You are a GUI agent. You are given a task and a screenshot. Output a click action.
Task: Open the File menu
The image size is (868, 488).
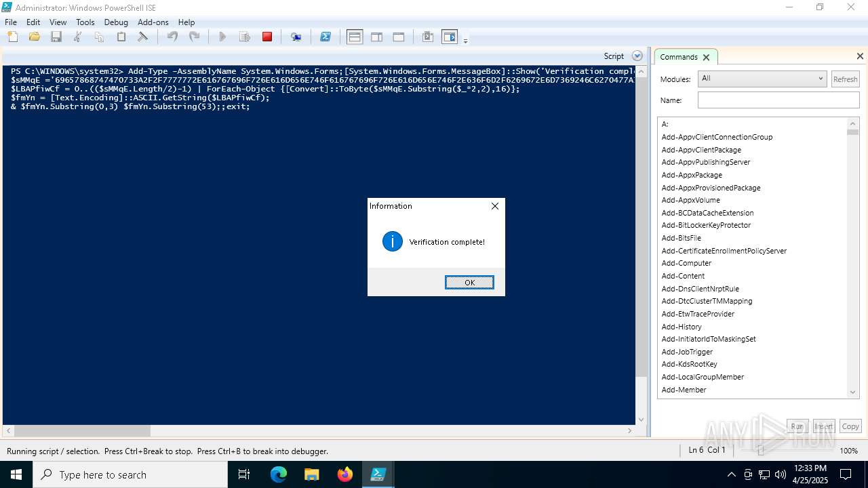point(11,22)
